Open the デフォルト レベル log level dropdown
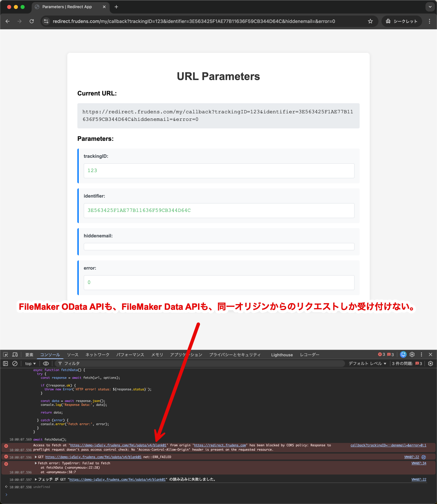This screenshot has width=437, height=504. (x=367, y=364)
